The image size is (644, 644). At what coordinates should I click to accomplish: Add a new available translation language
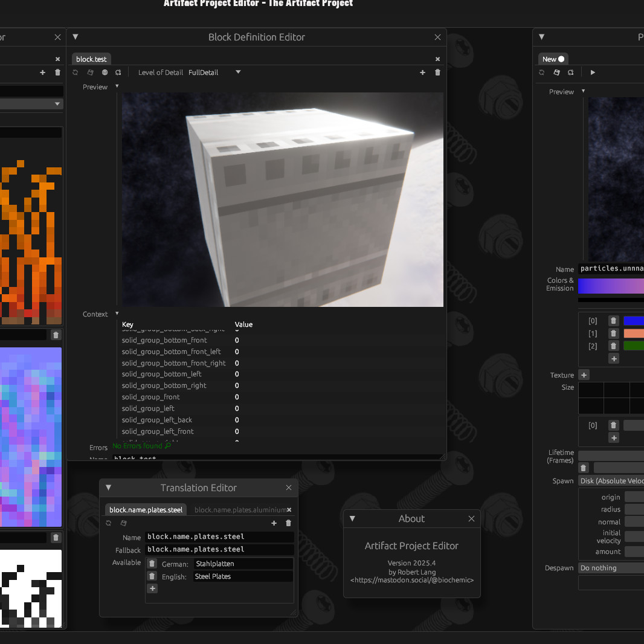click(x=152, y=588)
